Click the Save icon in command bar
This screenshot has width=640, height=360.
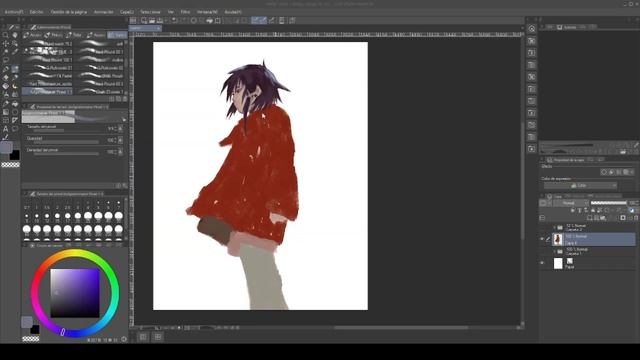coord(160,20)
